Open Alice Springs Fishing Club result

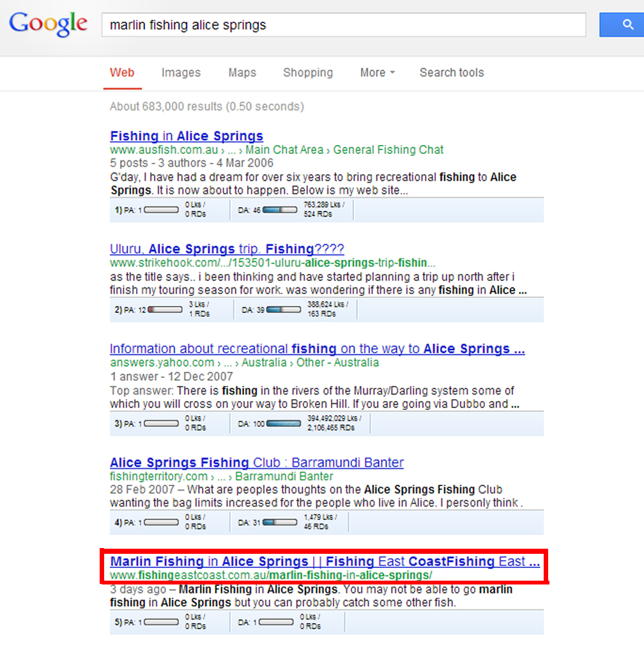257,462
